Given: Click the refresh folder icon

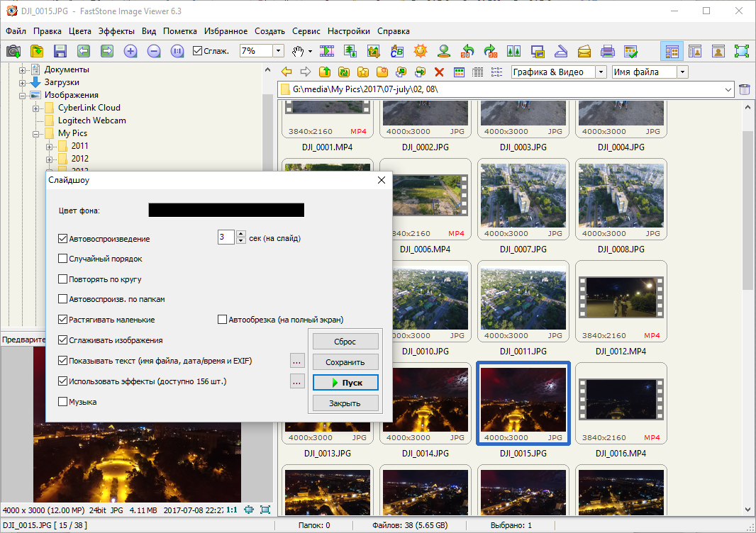Looking at the screenshot, I should tap(344, 72).
